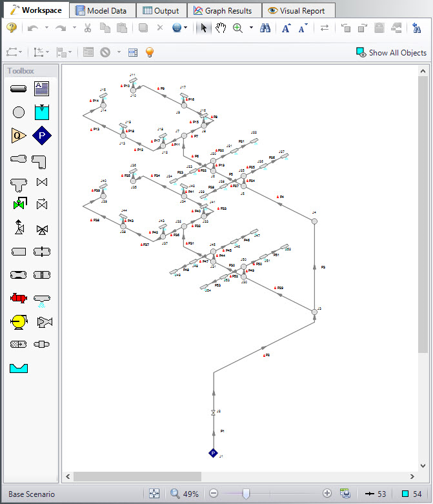Click the Base Scenario status label
Image resolution: width=433 pixels, height=504 pixels.
[x=32, y=494]
